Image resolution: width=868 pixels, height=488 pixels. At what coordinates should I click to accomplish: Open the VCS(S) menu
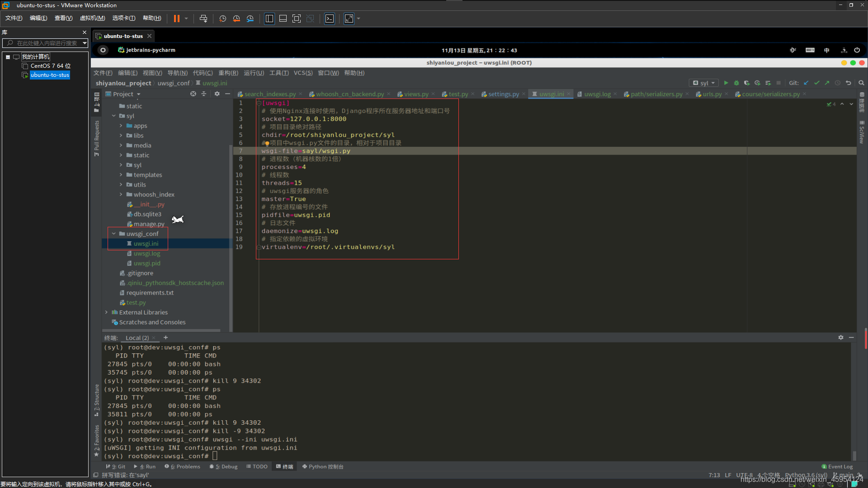point(302,73)
